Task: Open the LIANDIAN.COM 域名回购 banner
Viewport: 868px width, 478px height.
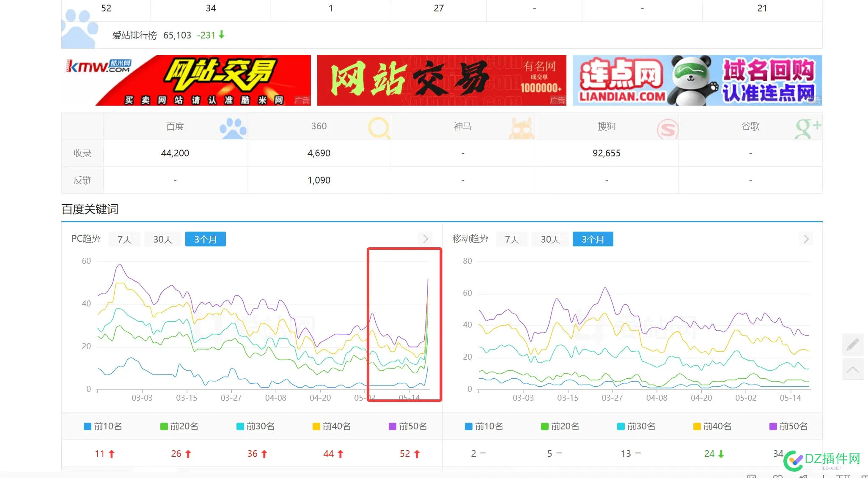Action: click(698, 80)
